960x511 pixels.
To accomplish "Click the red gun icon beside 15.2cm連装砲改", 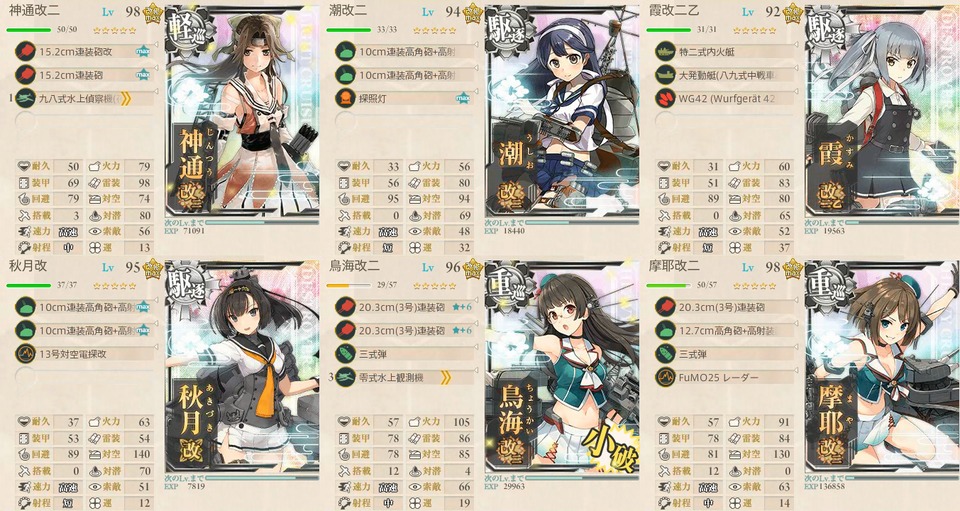I will click(x=25, y=51).
